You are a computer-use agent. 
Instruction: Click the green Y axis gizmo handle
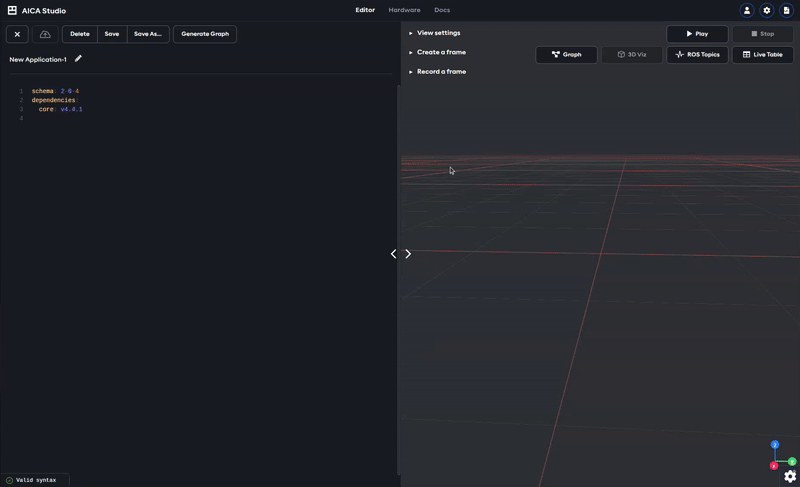point(792,462)
